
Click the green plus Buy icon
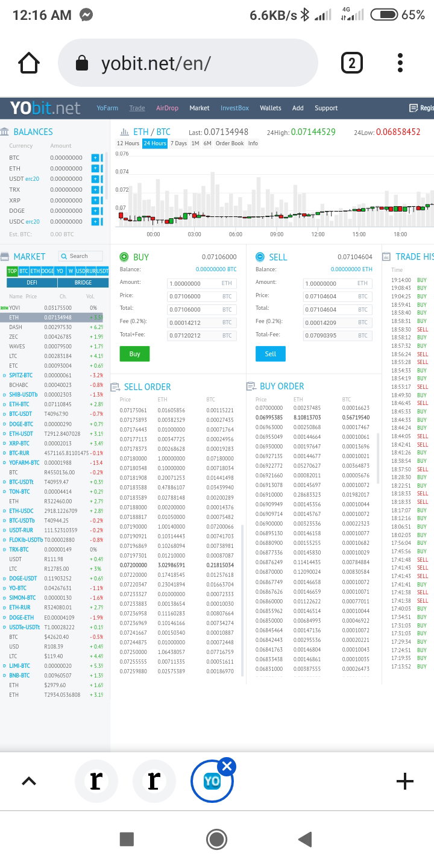coord(125,257)
